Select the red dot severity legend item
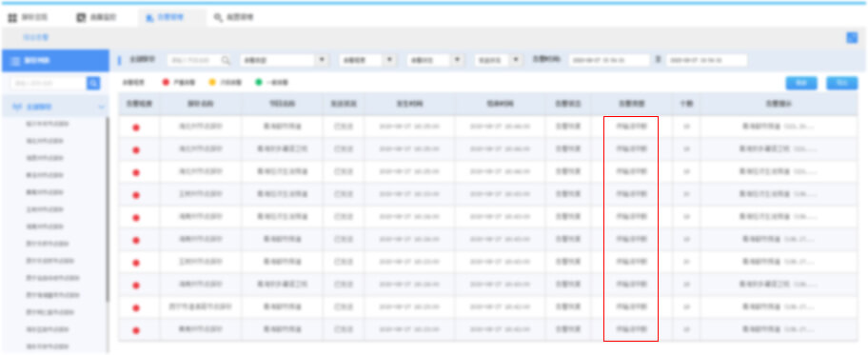The width and height of the screenshot is (868, 355). click(178, 83)
